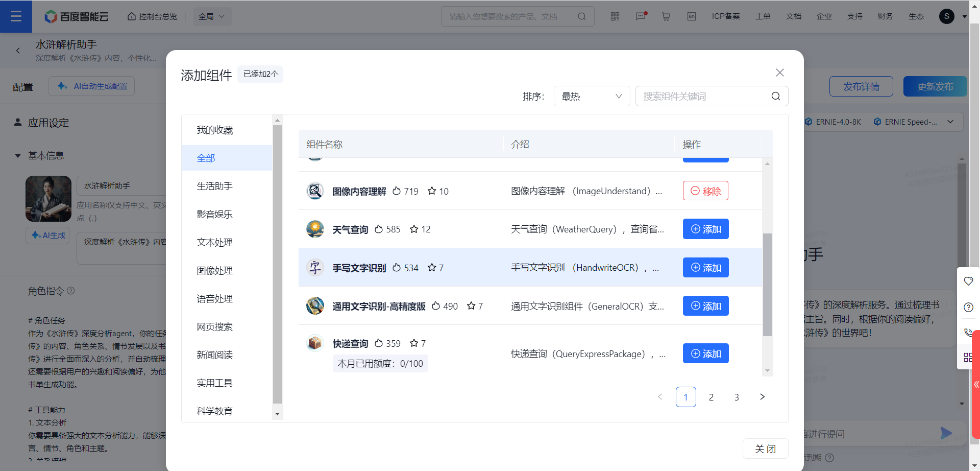Go to page 3 of components
980x471 pixels.
(x=737, y=397)
